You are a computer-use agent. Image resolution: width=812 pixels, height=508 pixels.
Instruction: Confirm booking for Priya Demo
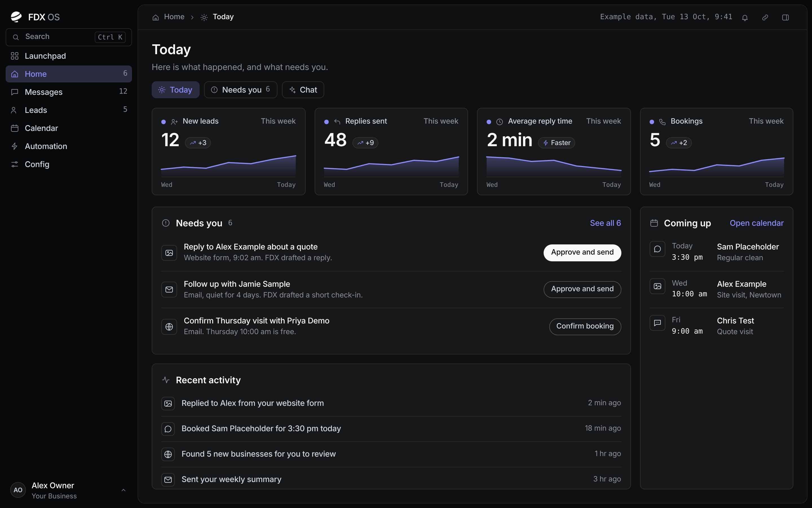pos(585,326)
